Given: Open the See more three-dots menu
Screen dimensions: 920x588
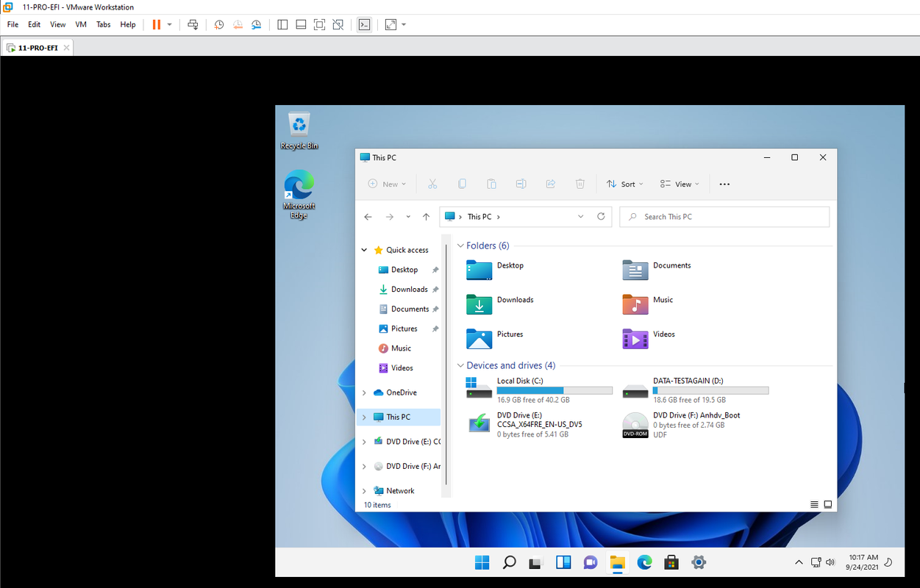Looking at the screenshot, I should coord(724,184).
